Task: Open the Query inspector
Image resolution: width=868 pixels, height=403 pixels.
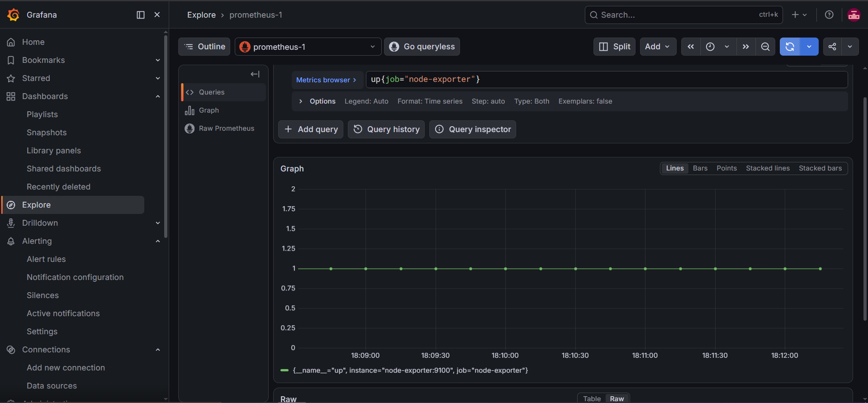Action: [473, 129]
